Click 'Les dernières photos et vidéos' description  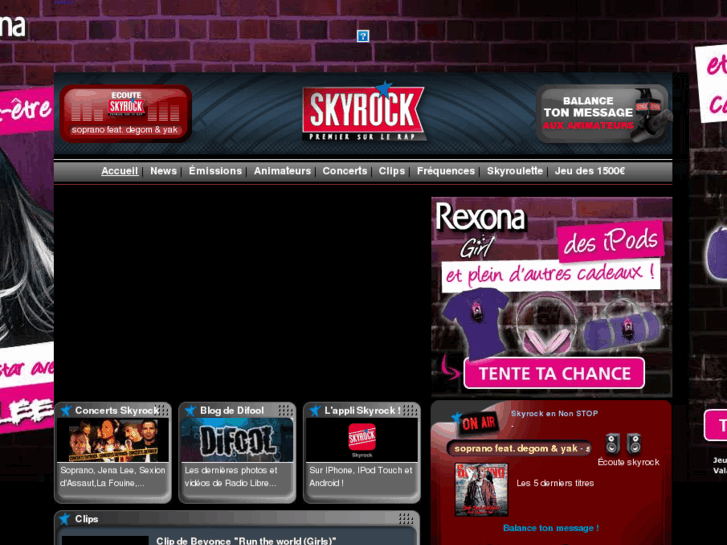[231, 476]
